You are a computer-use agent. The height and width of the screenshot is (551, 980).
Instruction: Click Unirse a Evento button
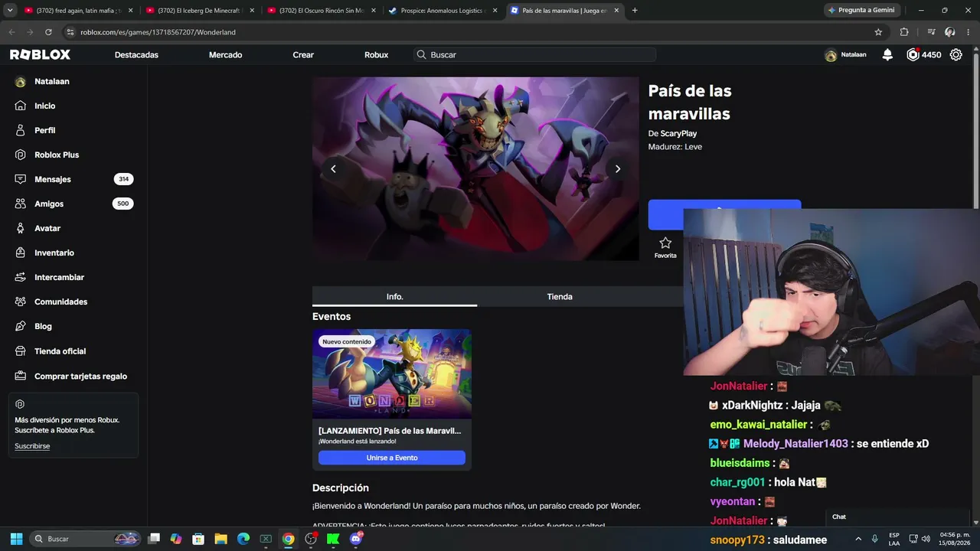pos(392,458)
